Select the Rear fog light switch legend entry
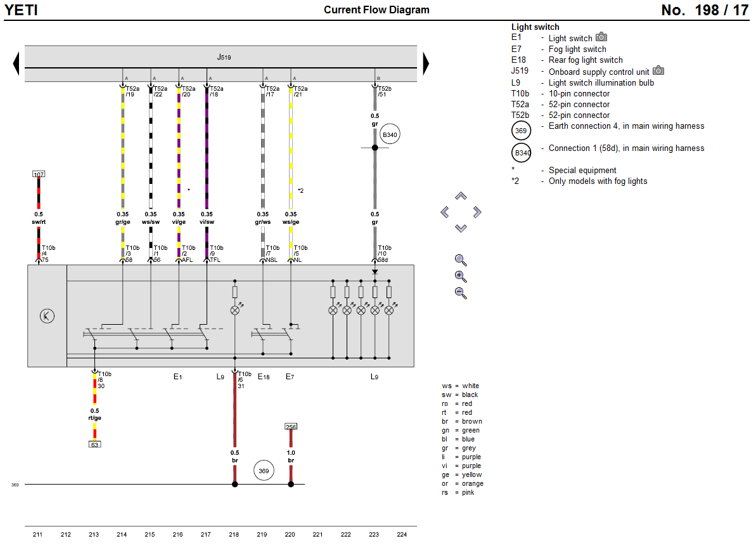The width and height of the screenshot is (756, 548). pyautogui.click(x=586, y=60)
